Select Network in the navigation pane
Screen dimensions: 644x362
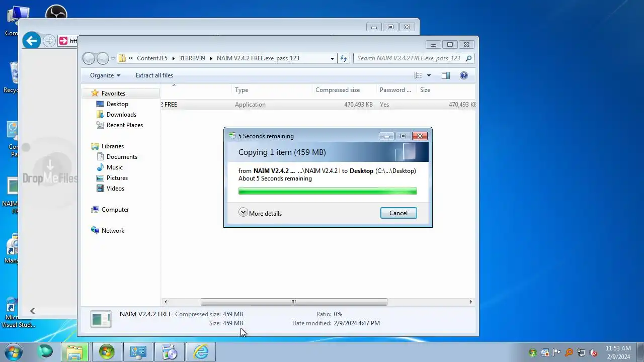tap(113, 231)
